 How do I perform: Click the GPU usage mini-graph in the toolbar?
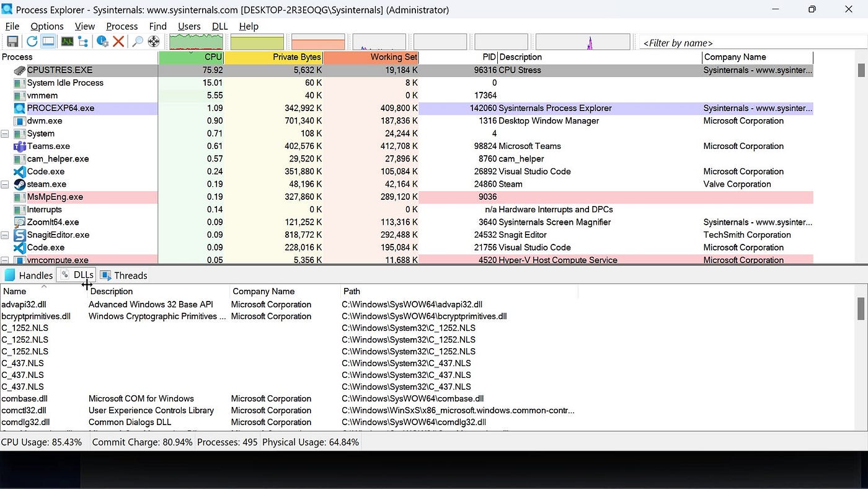point(583,41)
